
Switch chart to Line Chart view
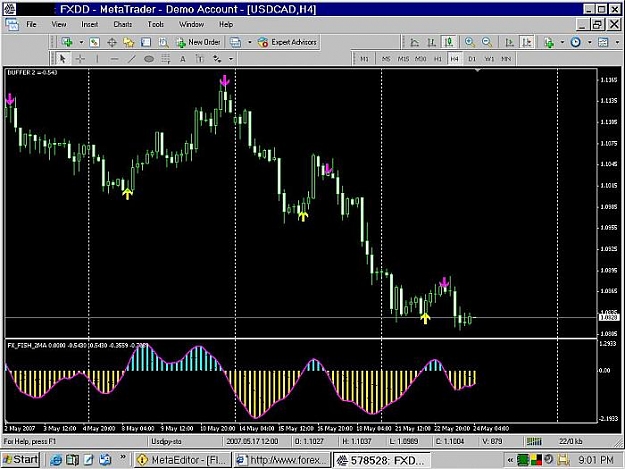tap(415, 42)
